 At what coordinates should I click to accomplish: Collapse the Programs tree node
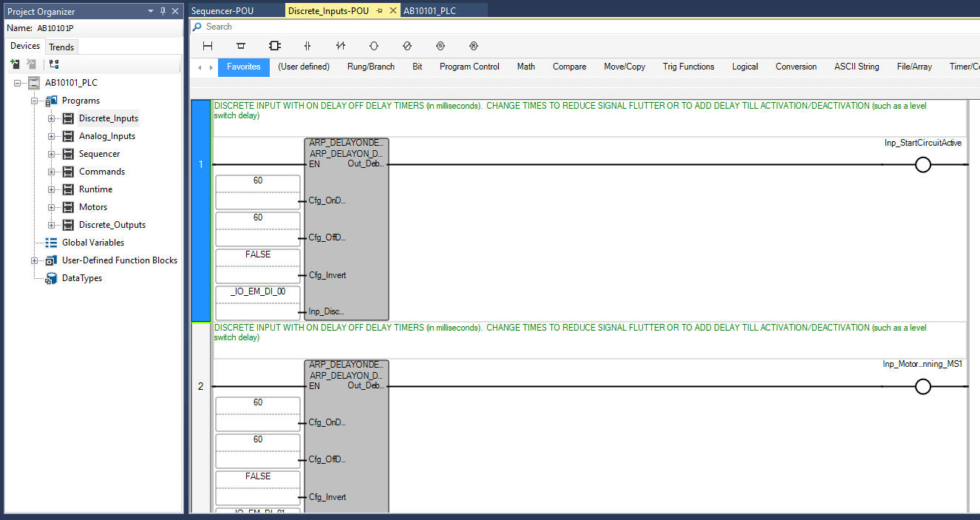pos(35,101)
